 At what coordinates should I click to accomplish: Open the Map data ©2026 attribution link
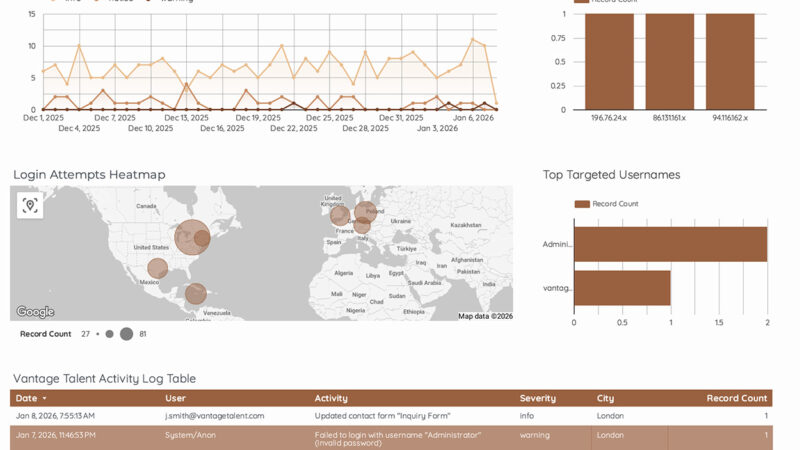pyautogui.click(x=485, y=316)
